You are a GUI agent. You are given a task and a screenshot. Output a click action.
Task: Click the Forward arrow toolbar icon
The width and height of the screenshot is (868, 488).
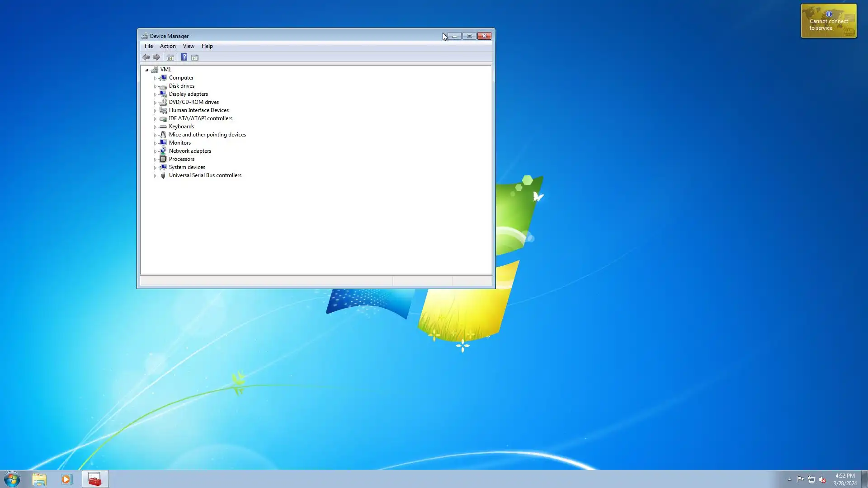156,57
